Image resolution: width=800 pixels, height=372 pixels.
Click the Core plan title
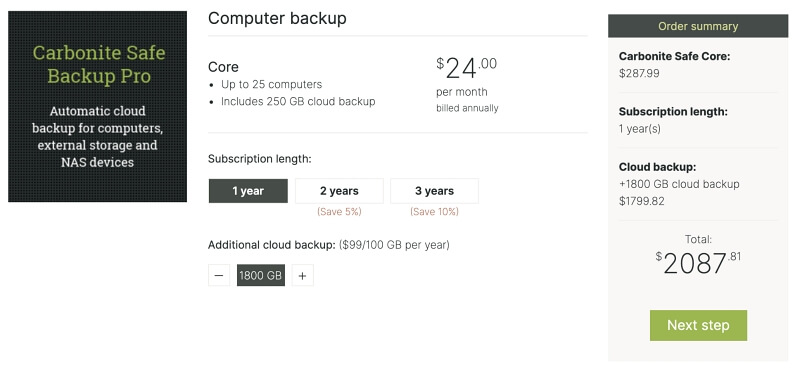223,67
